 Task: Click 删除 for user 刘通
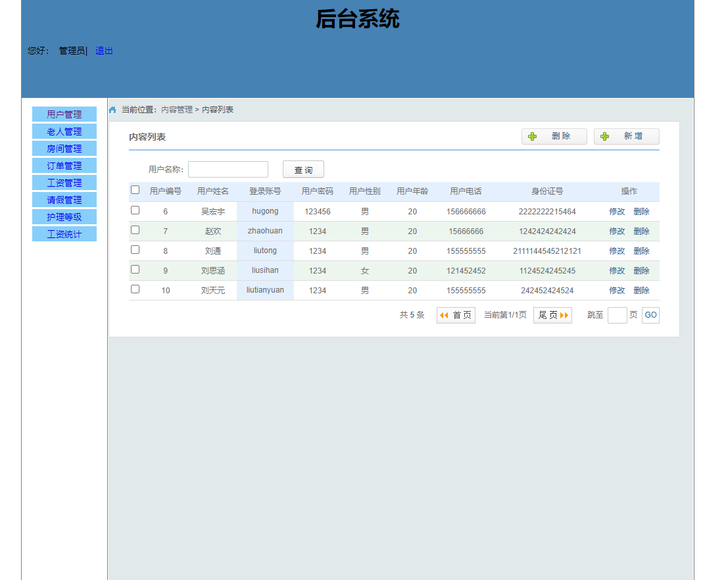(641, 250)
